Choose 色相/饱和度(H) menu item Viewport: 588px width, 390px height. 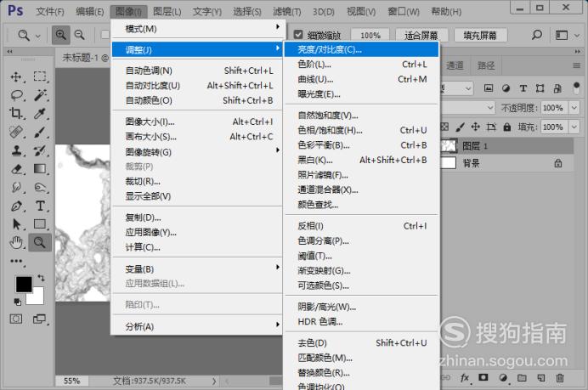tap(361, 130)
